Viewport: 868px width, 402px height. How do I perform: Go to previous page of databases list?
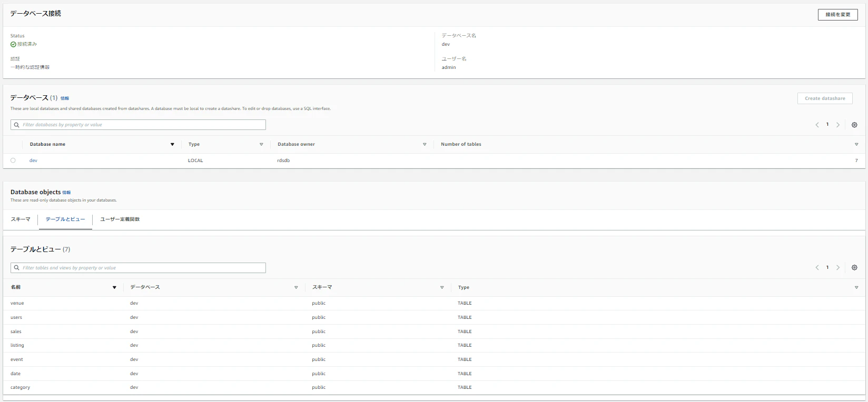coord(817,125)
